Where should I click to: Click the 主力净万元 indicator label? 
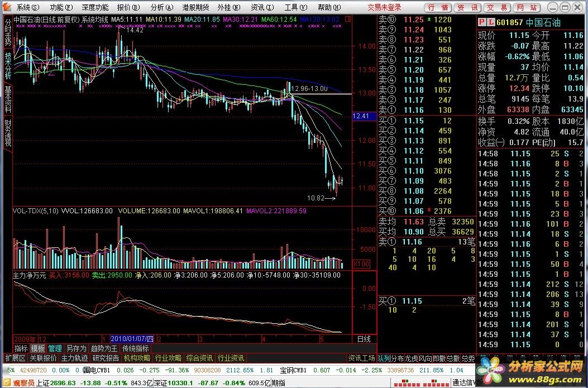(30, 275)
